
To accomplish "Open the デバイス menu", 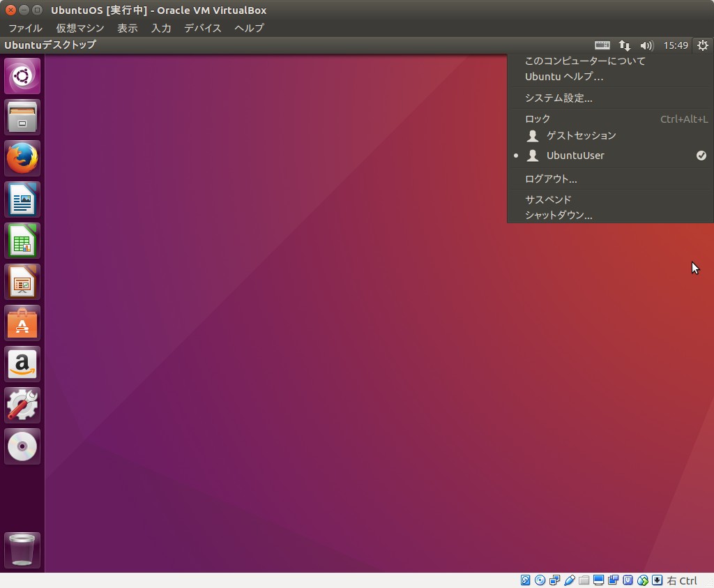I will [x=203, y=28].
